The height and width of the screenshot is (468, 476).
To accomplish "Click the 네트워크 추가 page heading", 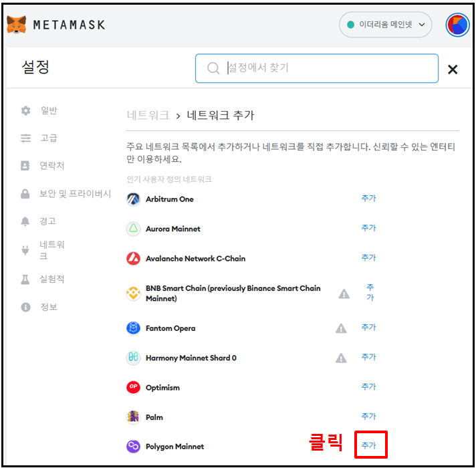I will (221, 116).
